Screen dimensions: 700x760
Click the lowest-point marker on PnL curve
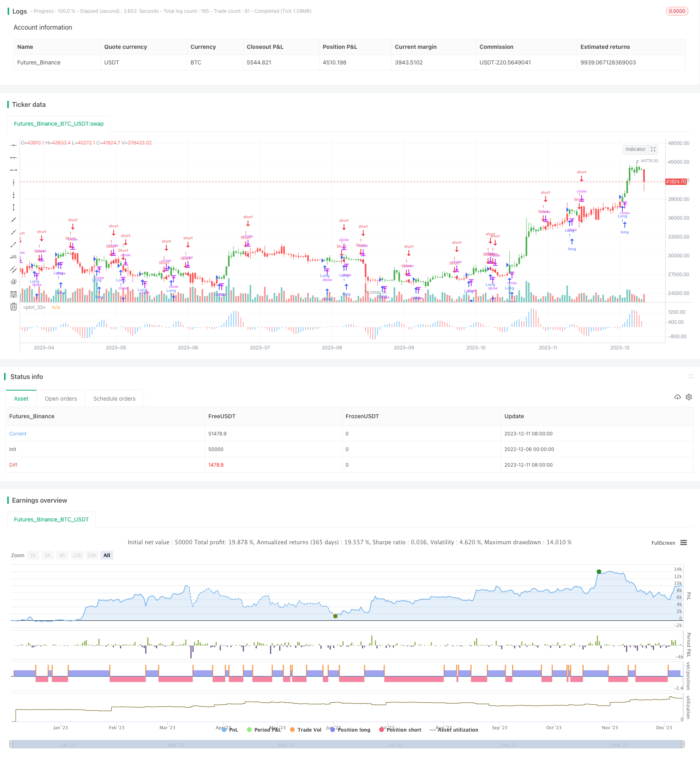coord(335,616)
